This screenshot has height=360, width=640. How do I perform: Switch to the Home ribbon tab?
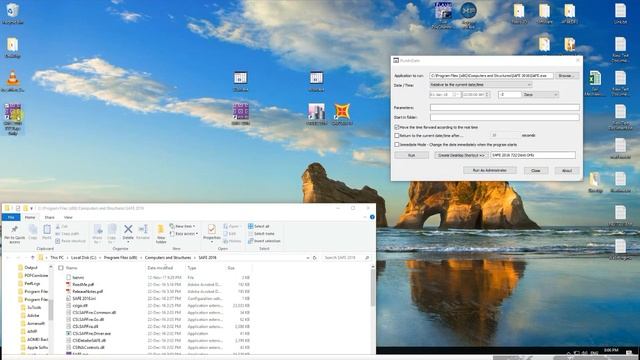(30, 217)
